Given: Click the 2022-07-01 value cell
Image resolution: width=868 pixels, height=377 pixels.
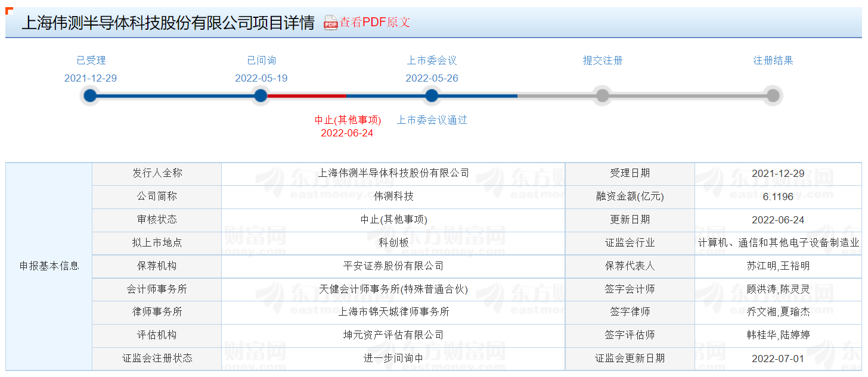Looking at the screenshot, I should [x=778, y=359].
